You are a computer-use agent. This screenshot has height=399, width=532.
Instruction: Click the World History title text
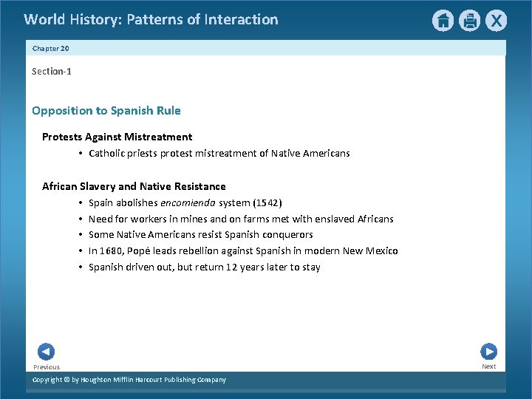pos(151,19)
